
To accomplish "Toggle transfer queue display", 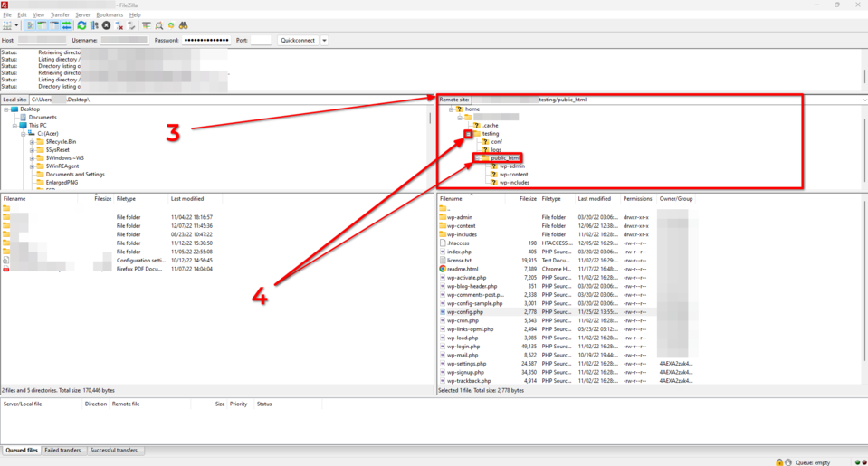I will [x=66, y=25].
